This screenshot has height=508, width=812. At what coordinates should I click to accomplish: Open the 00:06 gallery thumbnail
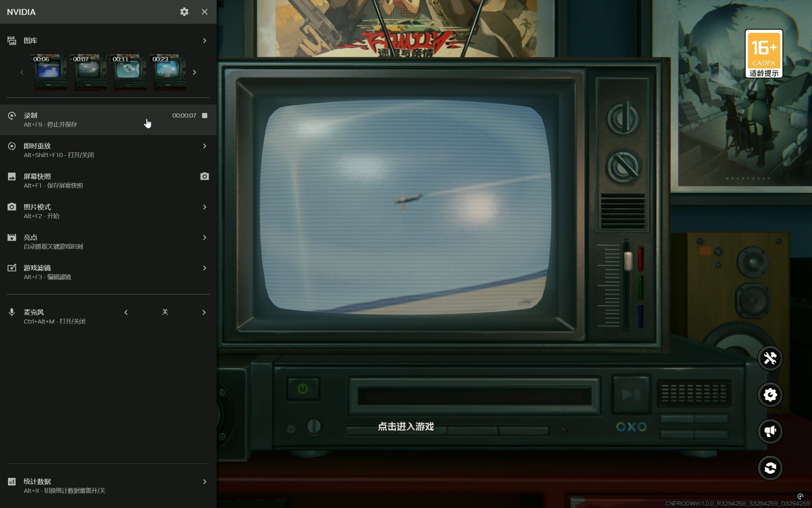[x=48, y=72]
